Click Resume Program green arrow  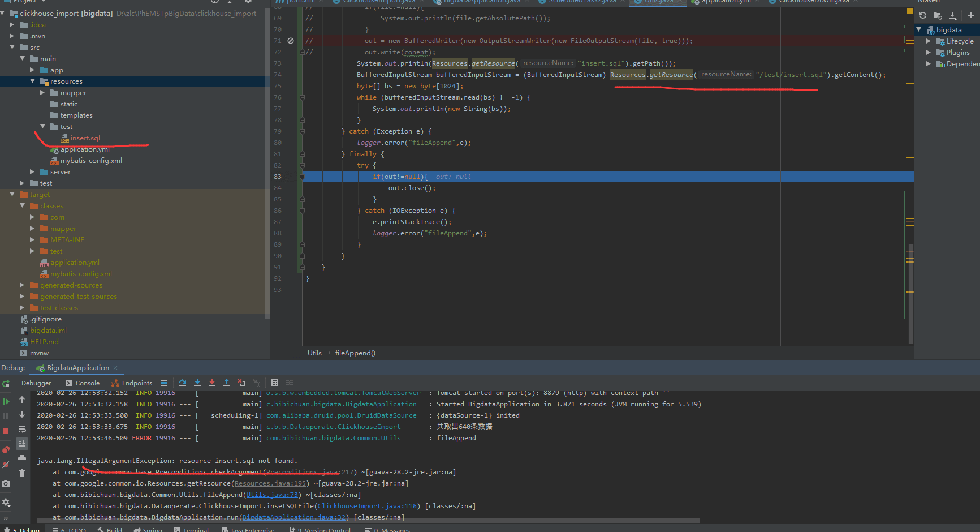coord(6,401)
